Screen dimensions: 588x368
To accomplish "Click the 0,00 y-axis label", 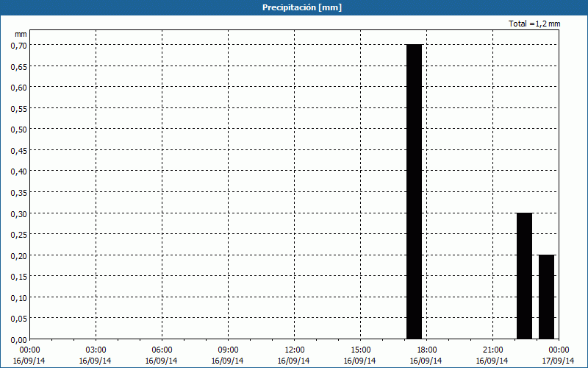I will (x=18, y=339).
